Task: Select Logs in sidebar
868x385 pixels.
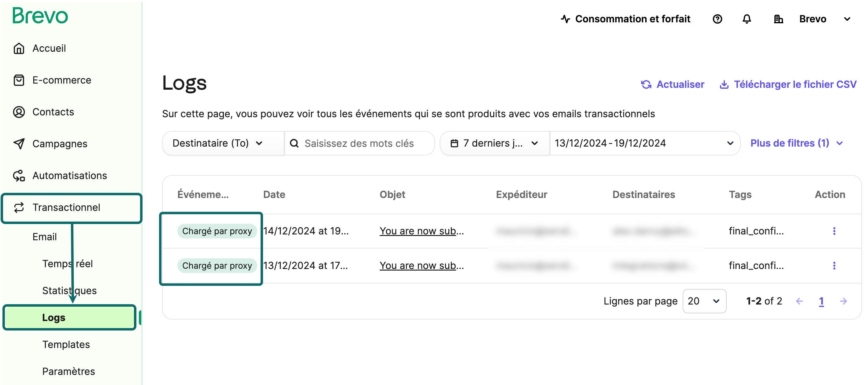Action: tap(70, 317)
